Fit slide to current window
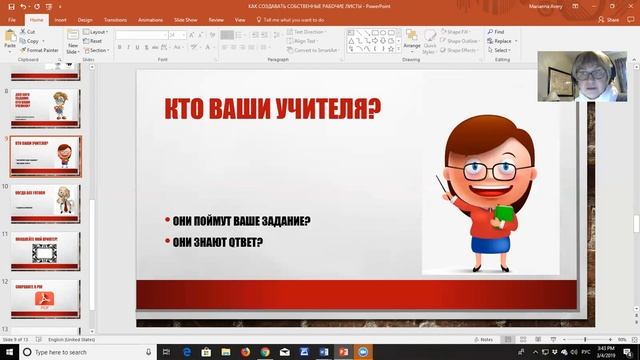The width and height of the screenshot is (640, 360). pos(634,340)
